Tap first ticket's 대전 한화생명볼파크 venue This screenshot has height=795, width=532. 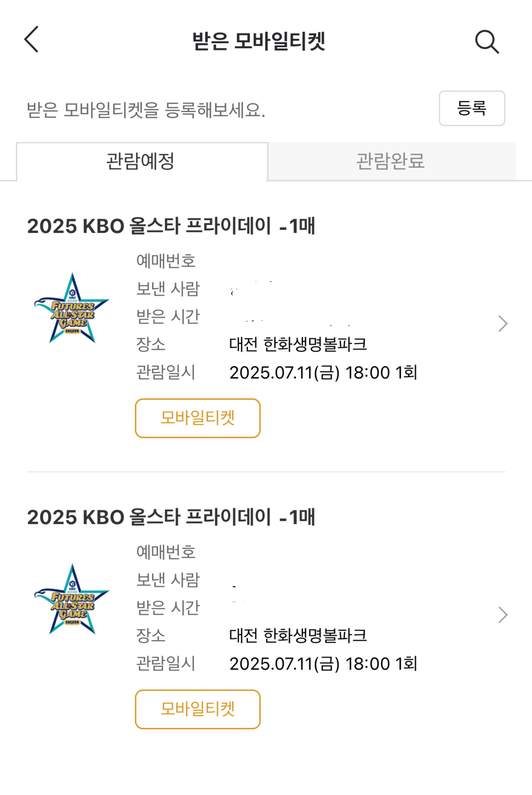[298, 344]
